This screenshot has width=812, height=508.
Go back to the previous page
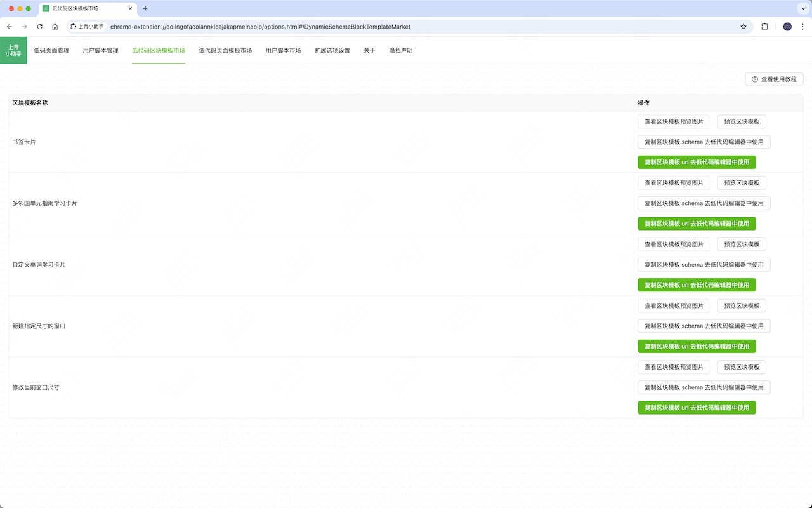[x=9, y=27]
